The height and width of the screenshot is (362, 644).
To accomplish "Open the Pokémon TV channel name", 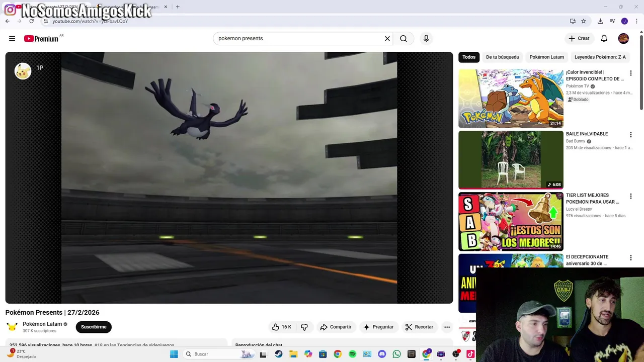I will (x=577, y=86).
